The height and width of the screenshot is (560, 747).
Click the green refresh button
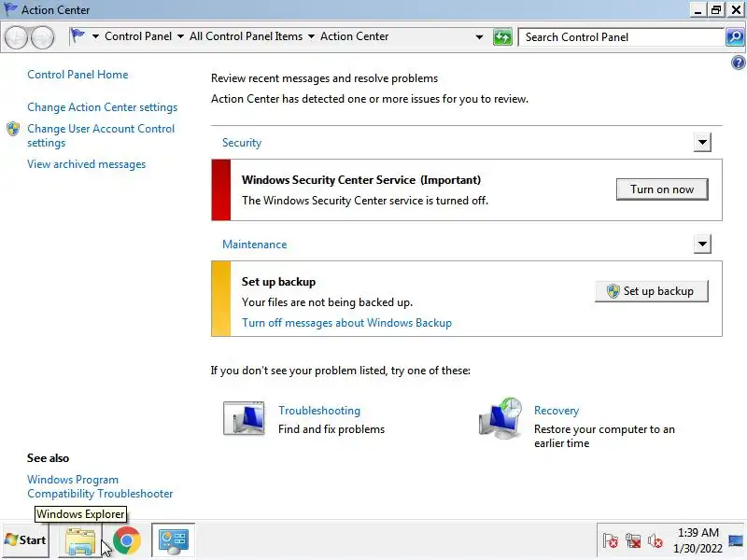502,37
